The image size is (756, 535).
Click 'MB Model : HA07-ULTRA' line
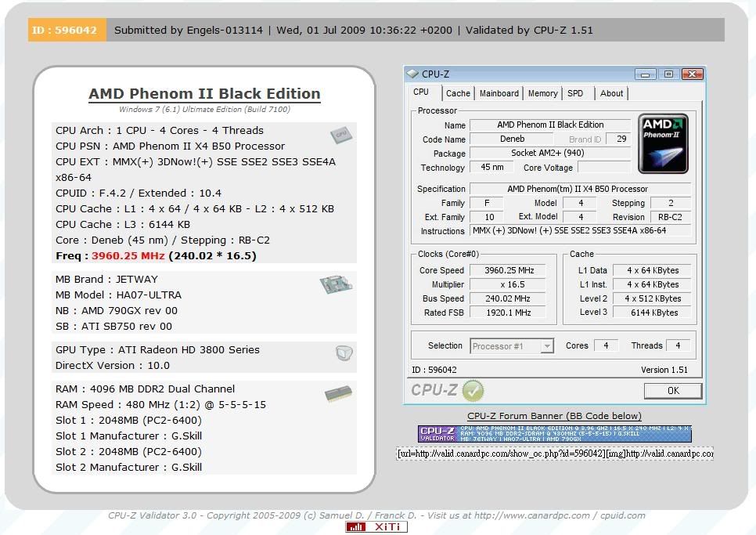pyautogui.click(x=119, y=295)
